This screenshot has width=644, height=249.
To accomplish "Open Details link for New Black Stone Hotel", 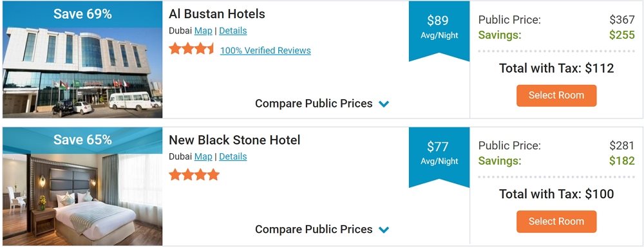I will point(233,157).
